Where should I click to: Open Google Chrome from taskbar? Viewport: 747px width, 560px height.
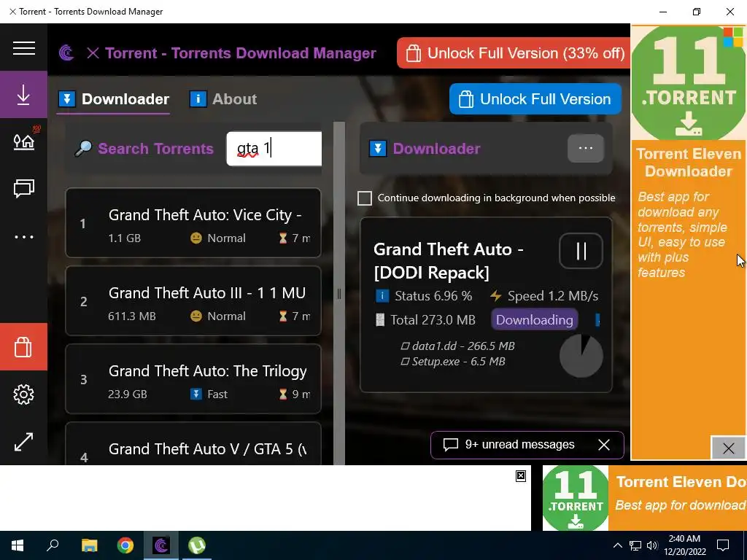tap(125, 545)
